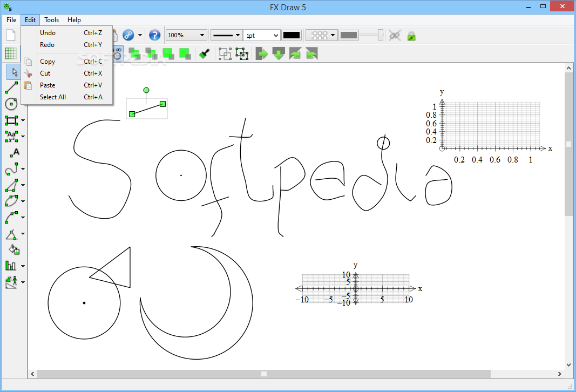Choose Undo from the Edit menu

click(67, 33)
